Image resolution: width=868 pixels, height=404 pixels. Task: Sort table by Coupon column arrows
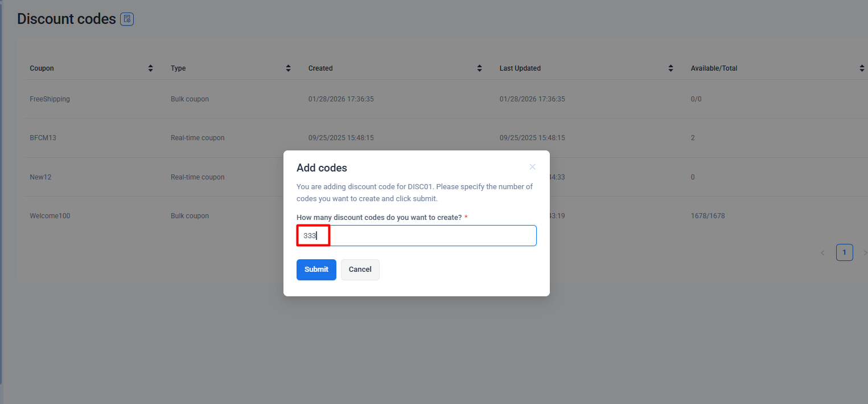pos(151,68)
